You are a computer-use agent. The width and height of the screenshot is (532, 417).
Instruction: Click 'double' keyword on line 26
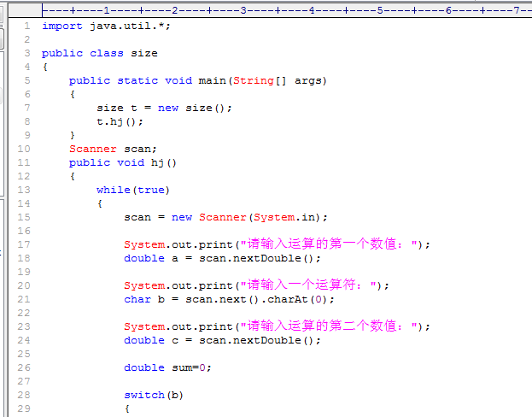tap(144, 367)
